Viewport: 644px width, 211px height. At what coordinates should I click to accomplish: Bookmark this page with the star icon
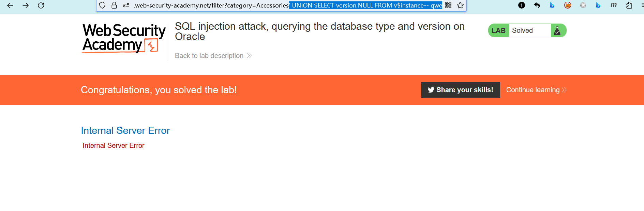coord(460,5)
